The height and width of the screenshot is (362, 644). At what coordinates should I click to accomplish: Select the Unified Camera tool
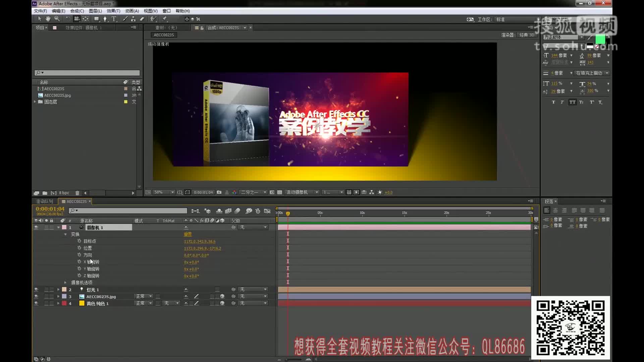coord(77,19)
